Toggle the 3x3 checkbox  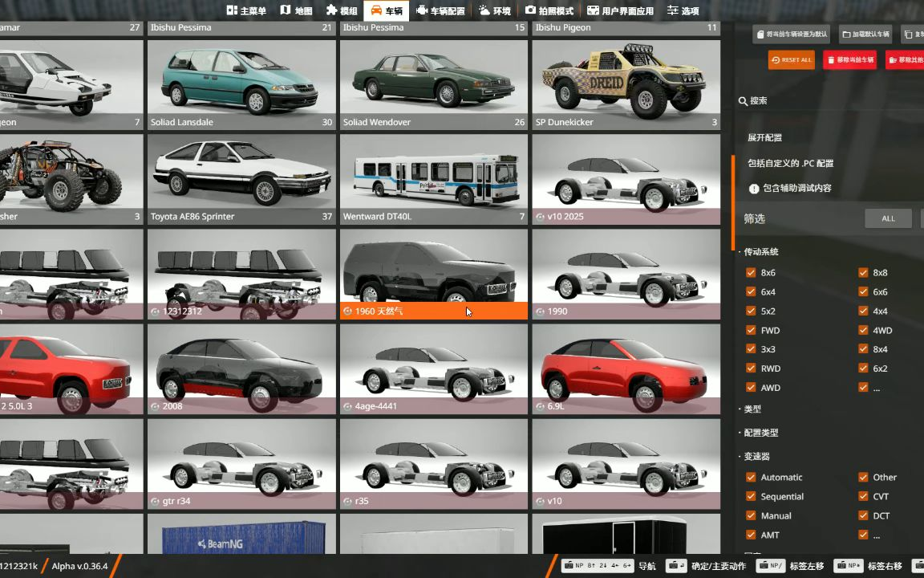751,348
